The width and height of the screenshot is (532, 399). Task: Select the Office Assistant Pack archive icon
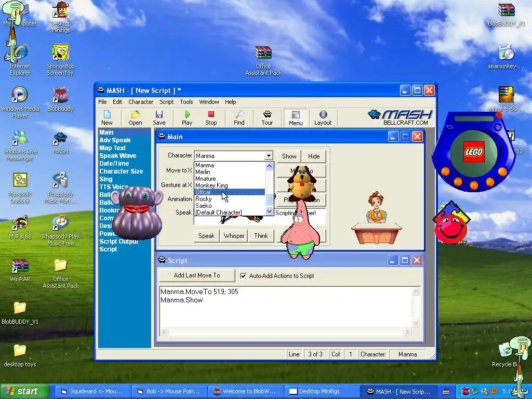[263, 60]
